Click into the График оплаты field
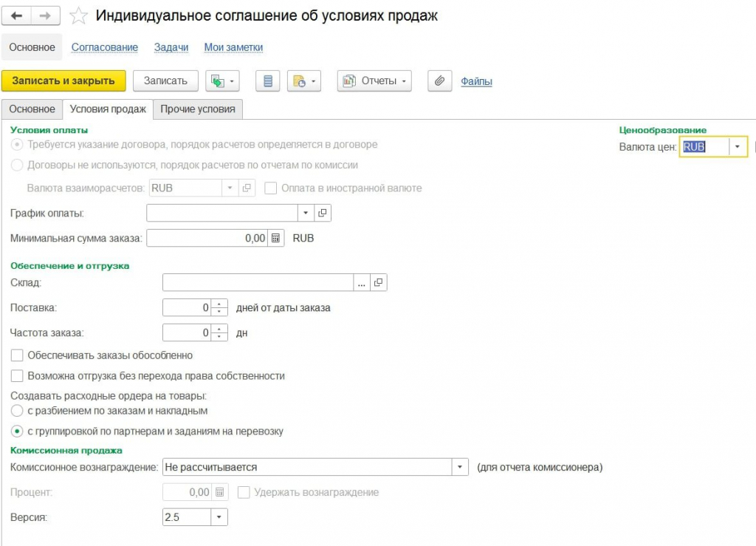Viewport: 756px width, 546px height. [x=222, y=213]
